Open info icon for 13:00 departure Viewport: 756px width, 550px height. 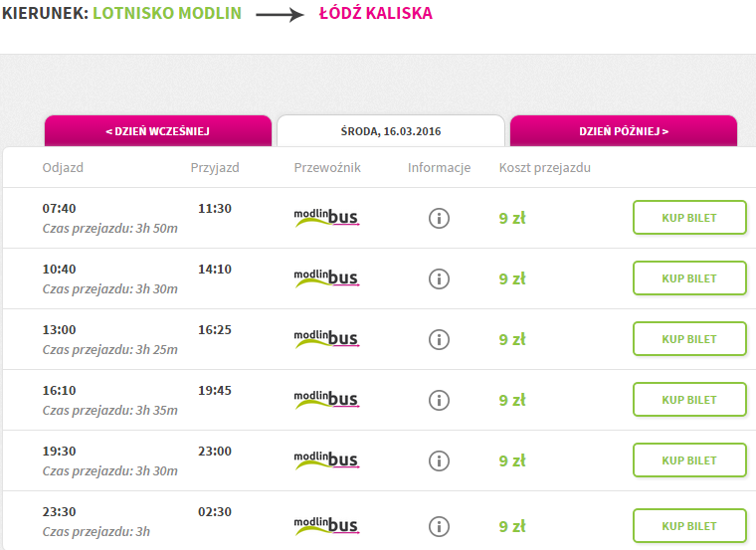(x=439, y=340)
